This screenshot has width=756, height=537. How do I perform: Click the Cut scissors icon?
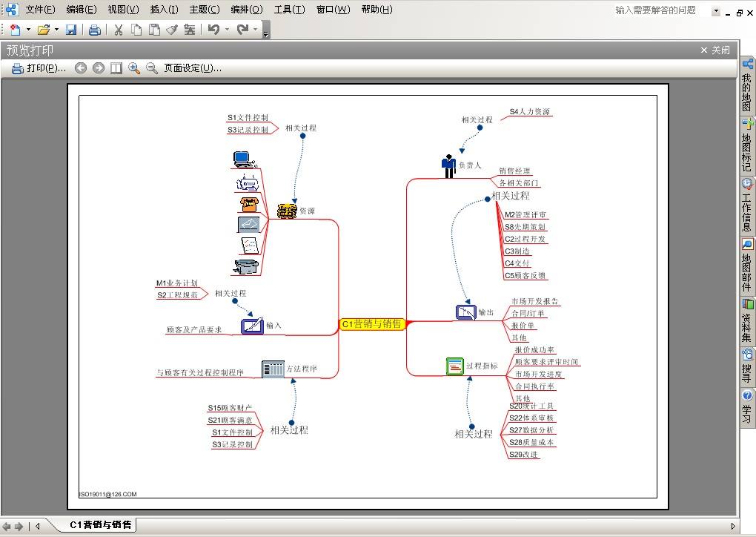click(x=117, y=30)
